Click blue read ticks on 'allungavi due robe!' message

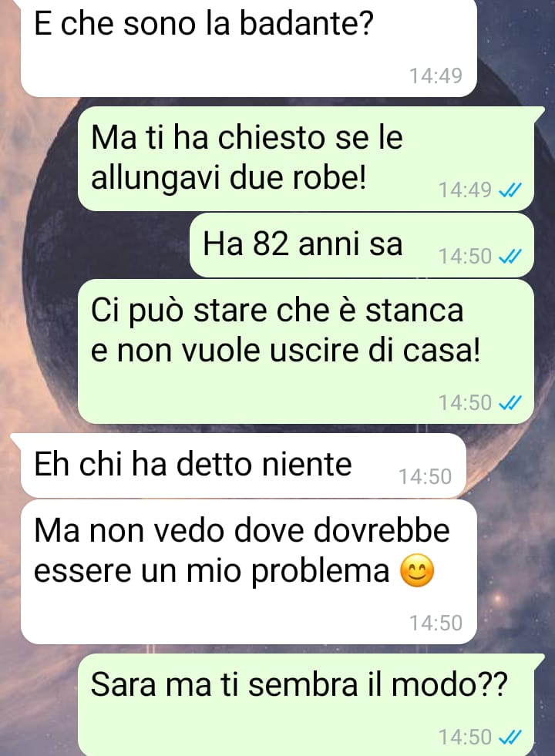(510, 191)
